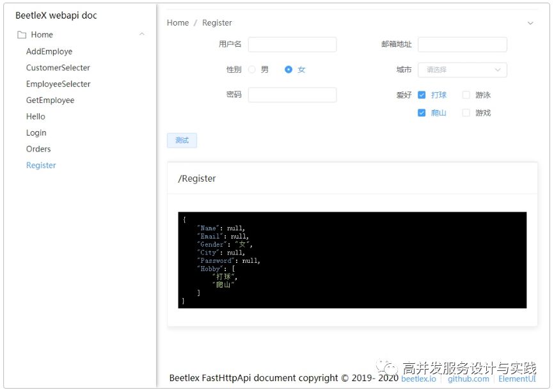Navigate to Home via the breadcrumb
The width and height of the screenshot is (554, 392).
pos(177,22)
